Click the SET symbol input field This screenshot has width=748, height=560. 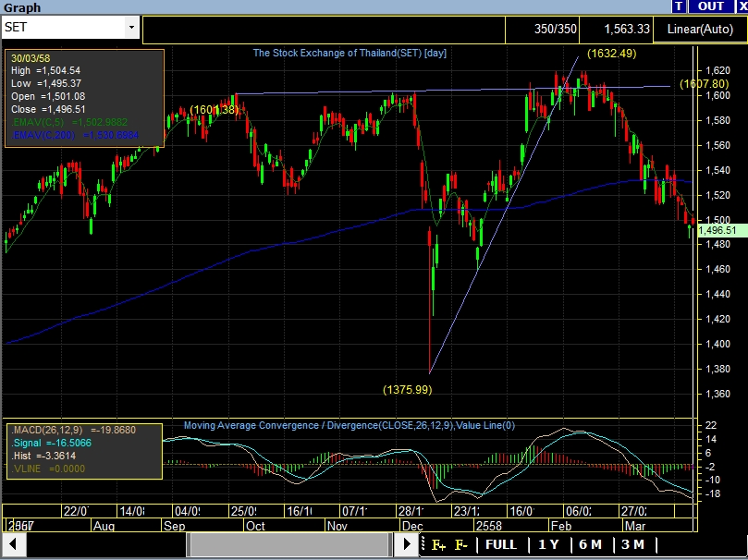point(64,27)
